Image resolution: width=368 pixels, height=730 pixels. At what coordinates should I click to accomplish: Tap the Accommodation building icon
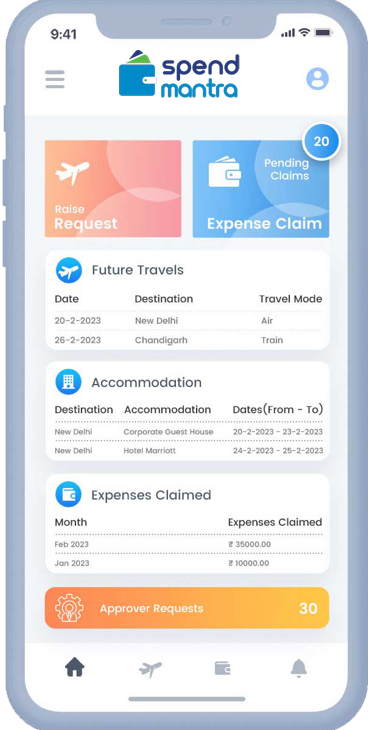pyautogui.click(x=68, y=382)
